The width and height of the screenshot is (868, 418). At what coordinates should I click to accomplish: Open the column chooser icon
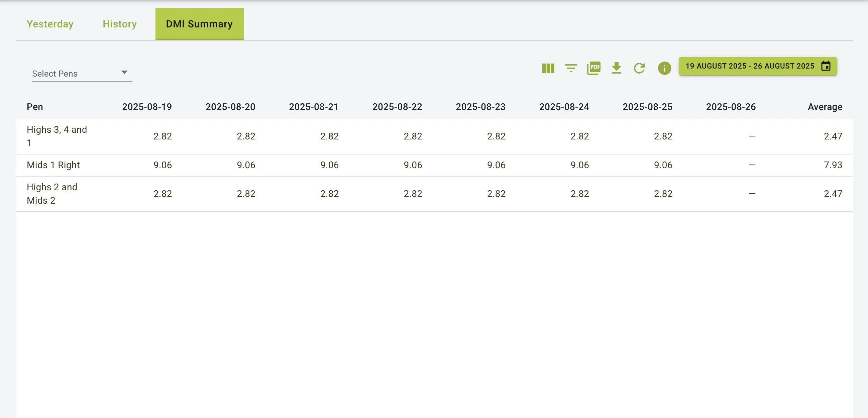click(548, 68)
